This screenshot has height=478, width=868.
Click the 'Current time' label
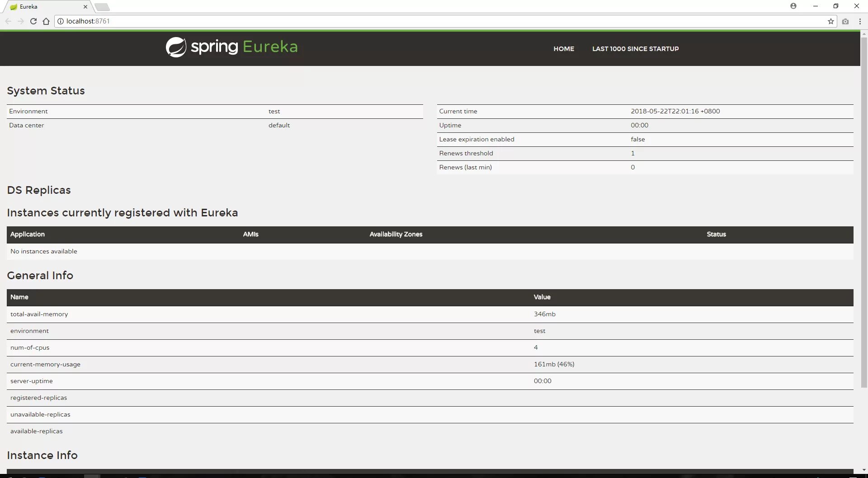click(458, 111)
